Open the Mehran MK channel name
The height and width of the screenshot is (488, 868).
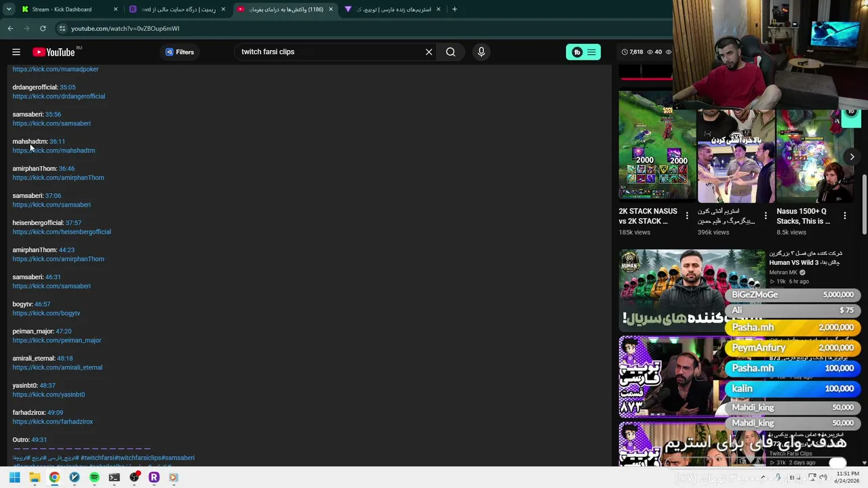coord(783,272)
